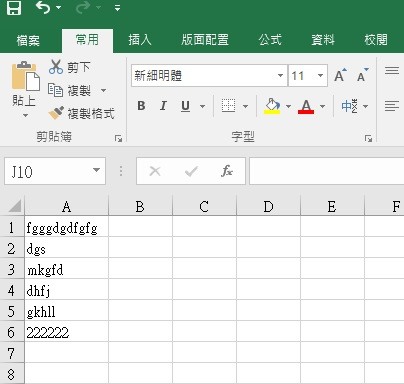Expand fill color dropdown arrow
The image size is (404, 384).
(288, 106)
